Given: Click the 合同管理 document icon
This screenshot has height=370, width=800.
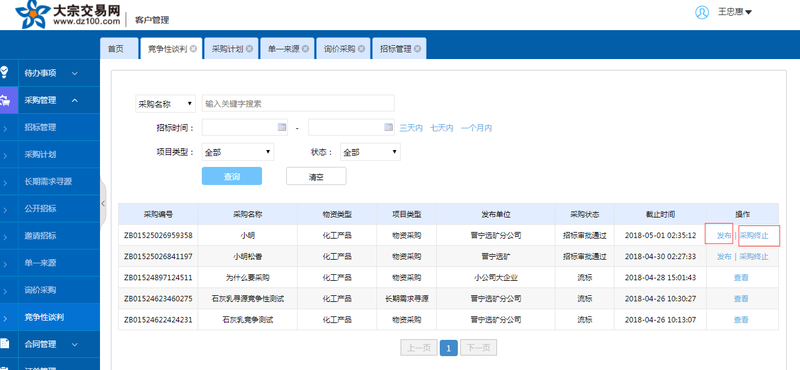Looking at the screenshot, I should pyautogui.click(x=5, y=343).
